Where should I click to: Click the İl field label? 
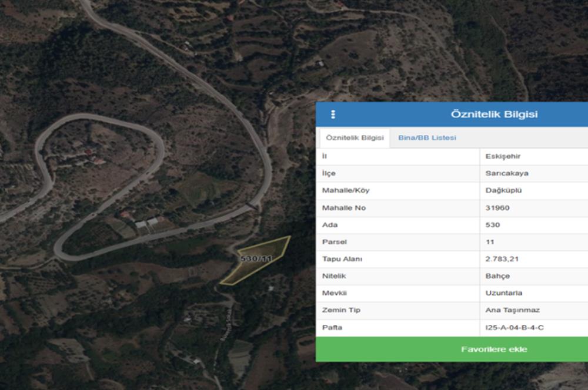point(325,156)
